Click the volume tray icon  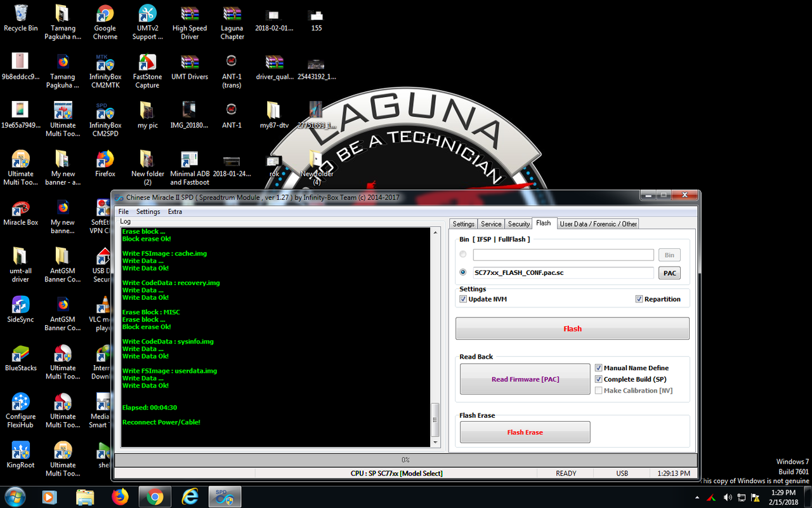728,497
